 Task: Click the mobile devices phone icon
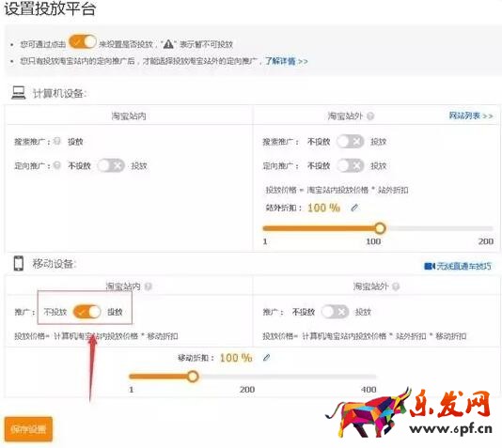(19, 264)
